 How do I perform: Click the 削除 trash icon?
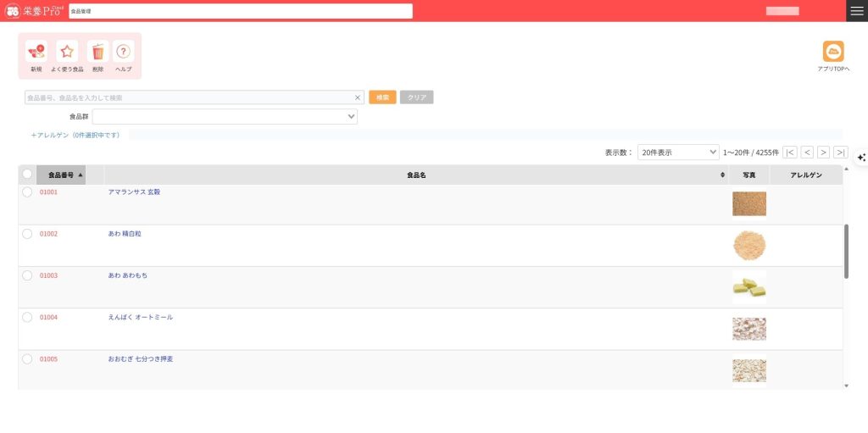point(97,52)
